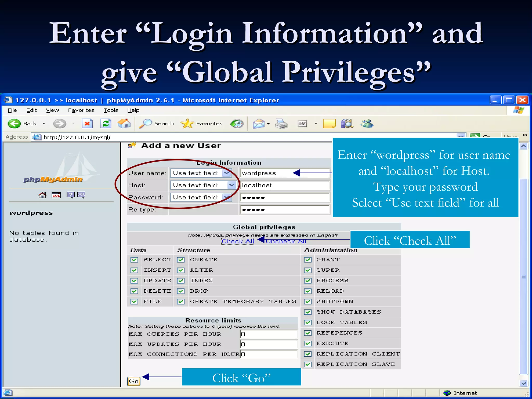
Task: Print the page with printer icon
Action: click(282, 124)
